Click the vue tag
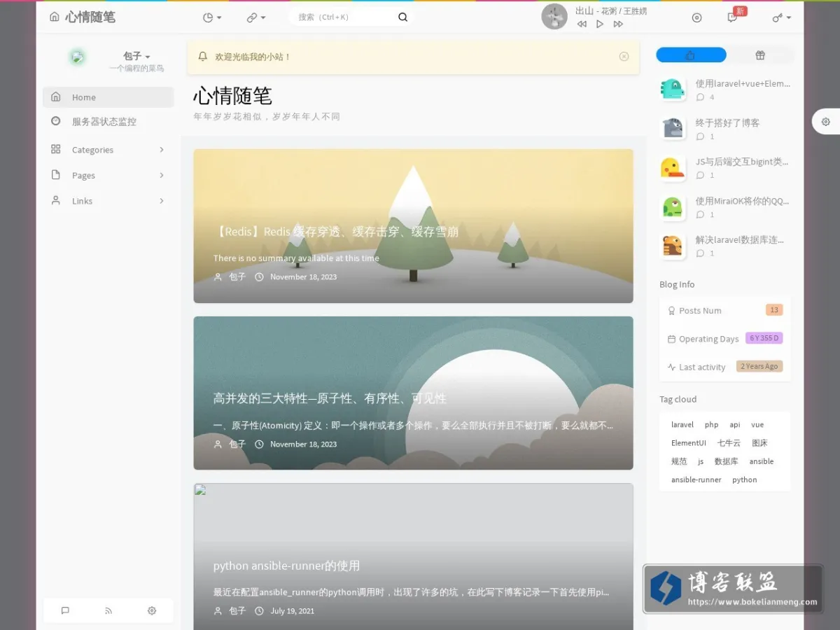Viewport: 840px width, 630px height. pyautogui.click(x=757, y=425)
